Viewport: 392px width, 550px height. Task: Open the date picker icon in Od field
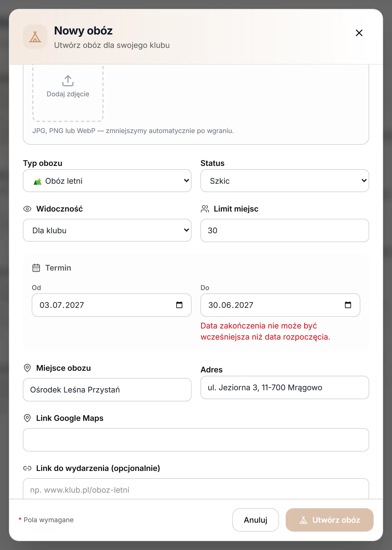pyautogui.click(x=179, y=305)
